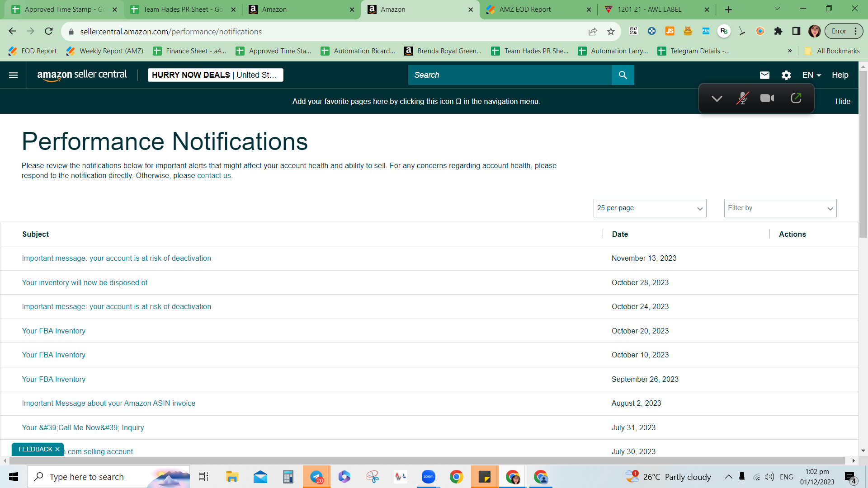The image size is (868, 488).
Task: Open the Weekly Report (AMZ) bookmark
Action: click(105, 51)
